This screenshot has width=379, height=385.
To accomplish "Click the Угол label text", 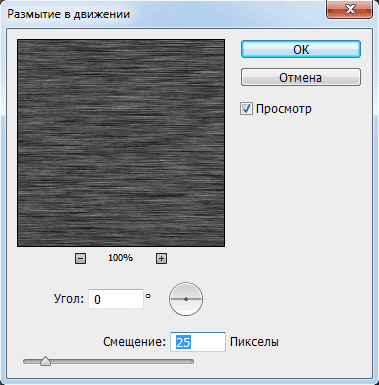I will pos(69,299).
